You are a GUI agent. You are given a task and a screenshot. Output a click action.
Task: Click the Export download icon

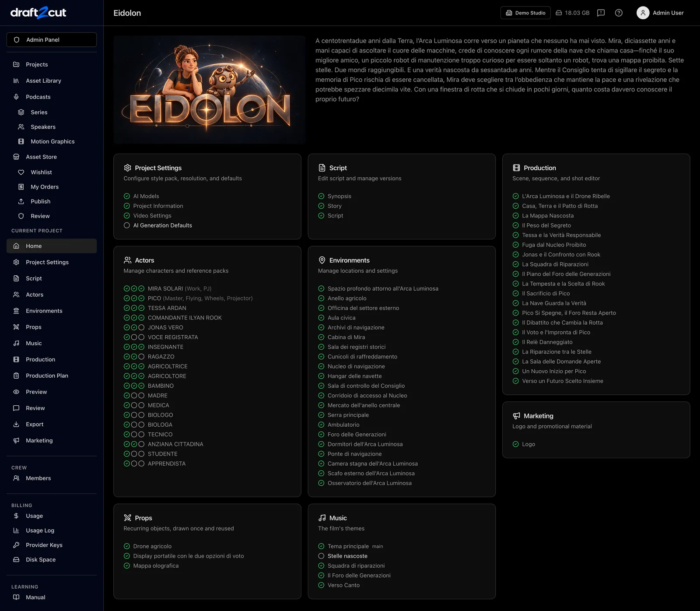point(16,424)
